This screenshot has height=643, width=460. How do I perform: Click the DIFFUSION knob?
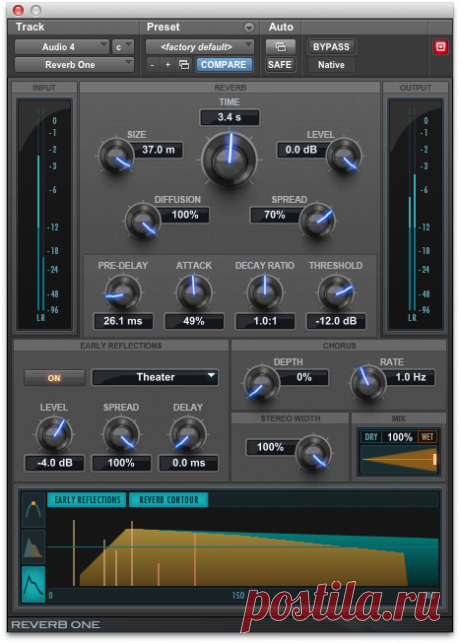click(142, 221)
